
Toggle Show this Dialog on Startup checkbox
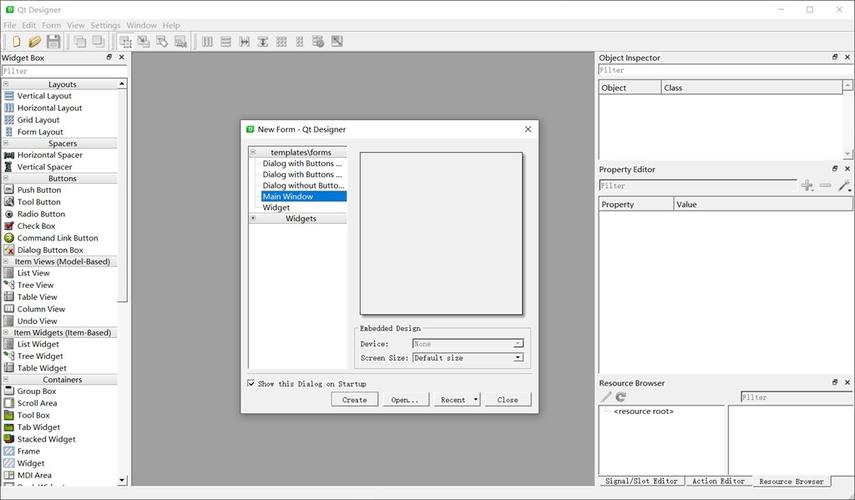[251, 383]
